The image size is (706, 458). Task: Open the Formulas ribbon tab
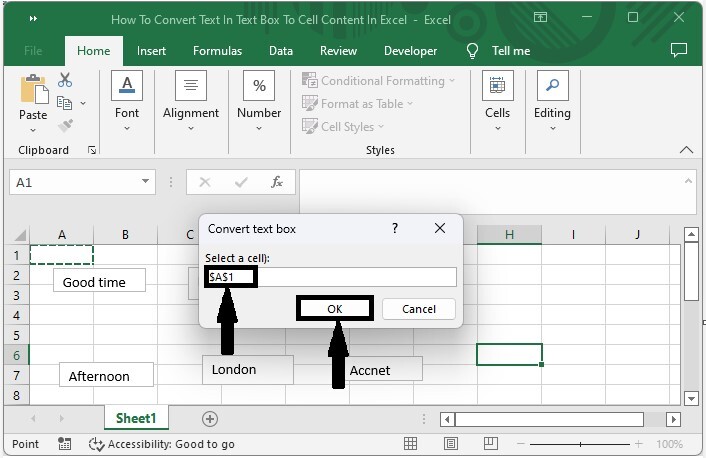click(217, 51)
